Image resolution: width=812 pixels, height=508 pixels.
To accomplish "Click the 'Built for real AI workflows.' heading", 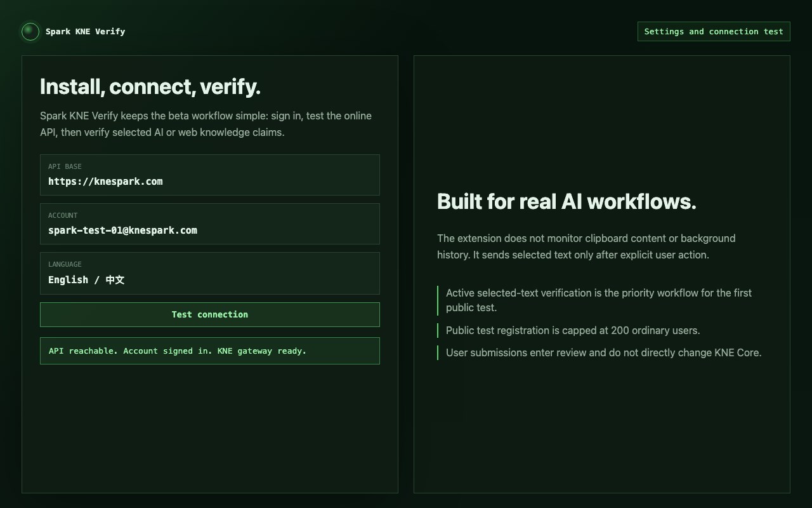I will (x=566, y=202).
